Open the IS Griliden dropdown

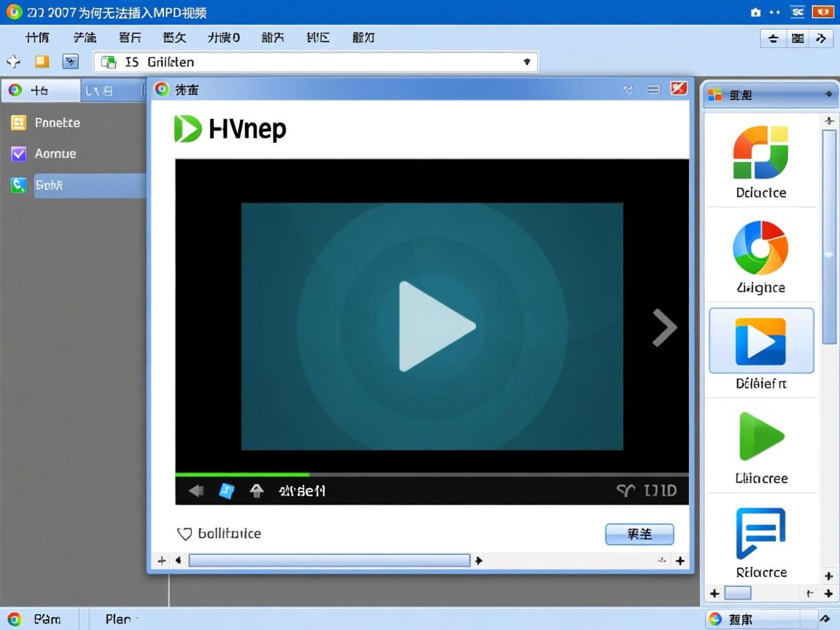coord(526,62)
